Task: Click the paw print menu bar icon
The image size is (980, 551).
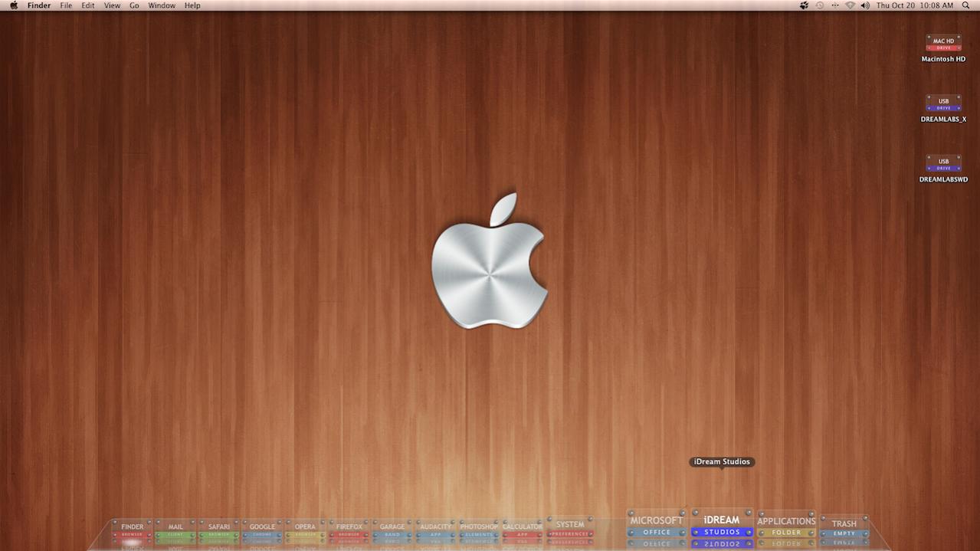Action: tap(804, 5)
